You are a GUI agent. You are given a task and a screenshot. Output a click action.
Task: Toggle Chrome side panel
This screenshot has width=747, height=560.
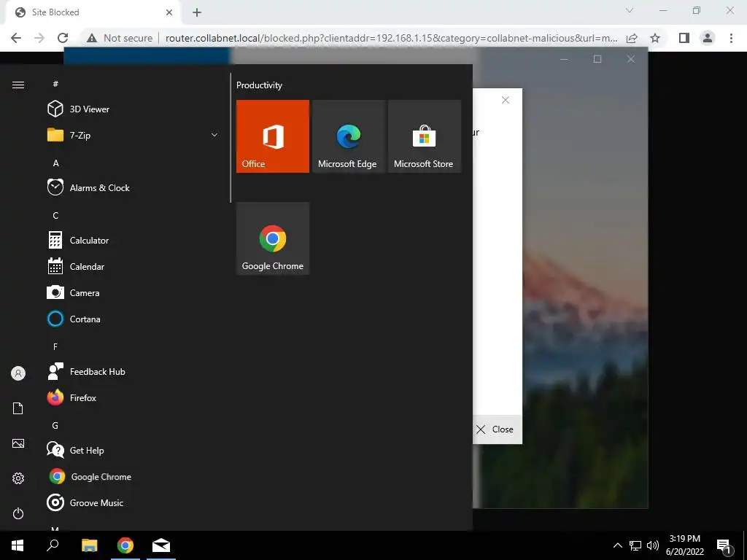click(684, 38)
